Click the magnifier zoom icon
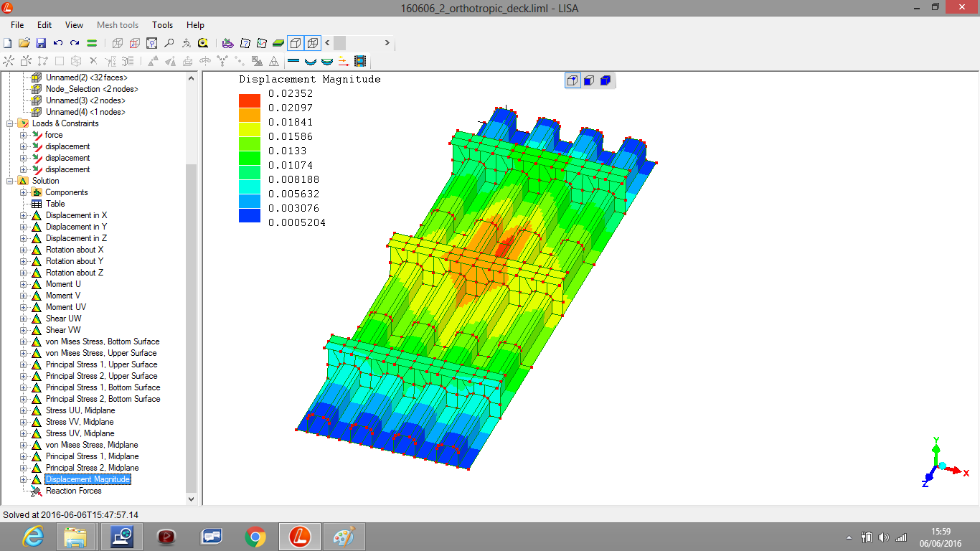The height and width of the screenshot is (551, 980). coord(169,43)
